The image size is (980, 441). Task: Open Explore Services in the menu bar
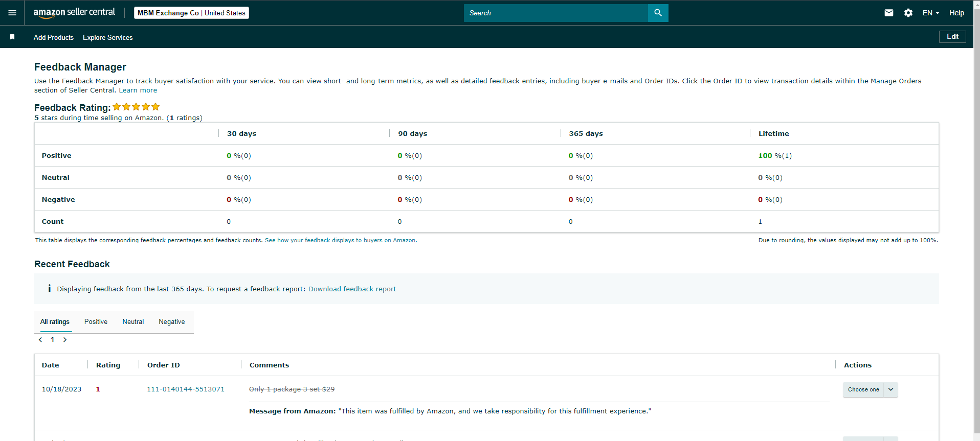click(x=107, y=37)
